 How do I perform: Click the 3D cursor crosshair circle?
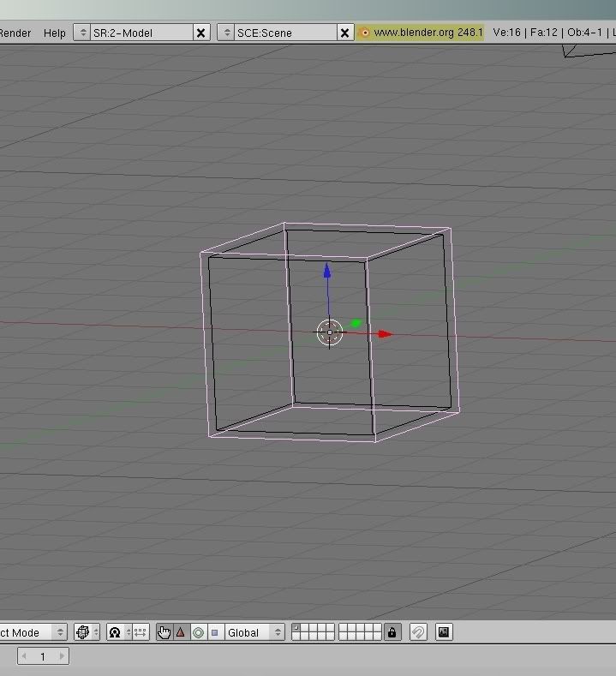330,332
